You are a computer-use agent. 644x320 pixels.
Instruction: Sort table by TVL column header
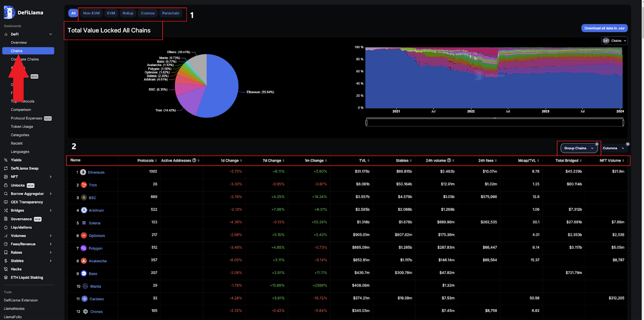click(364, 161)
